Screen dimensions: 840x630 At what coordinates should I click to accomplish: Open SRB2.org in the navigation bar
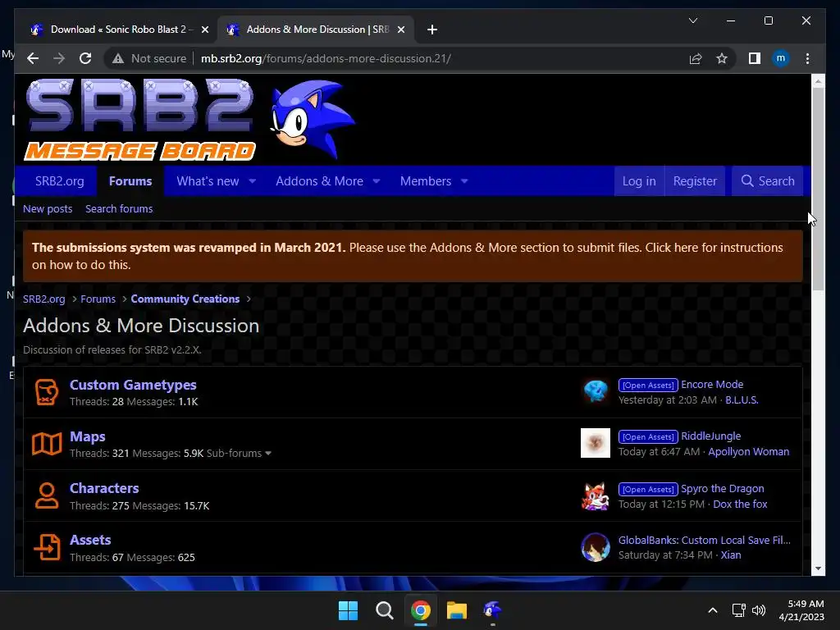[59, 181]
